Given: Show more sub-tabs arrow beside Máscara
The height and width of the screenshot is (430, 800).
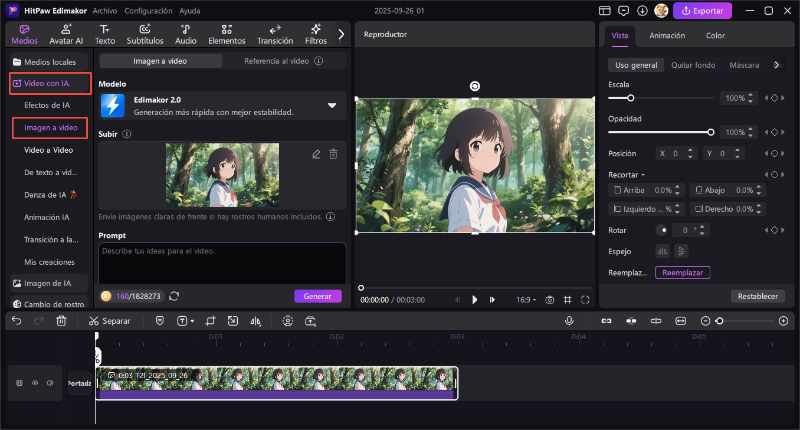Looking at the screenshot, I should click(777, 65).
